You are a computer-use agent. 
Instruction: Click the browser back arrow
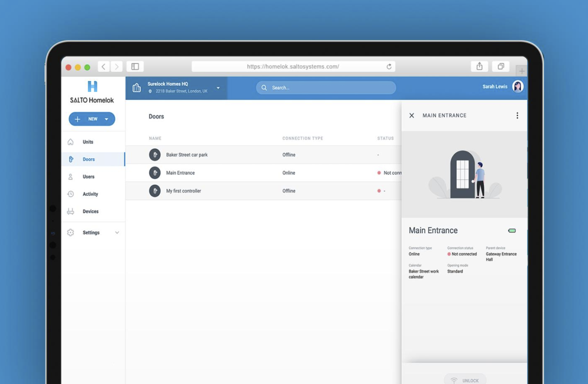click(x=104, y=66)
